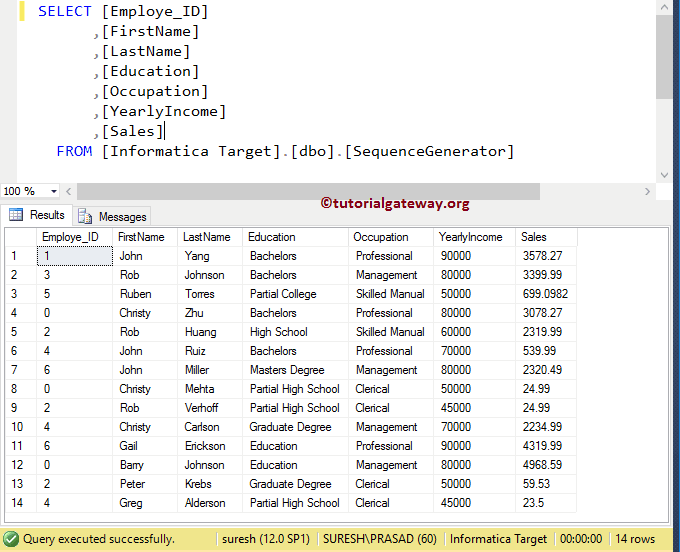The height and width of the screenshot is (552, 680).
Task: Select the YearlyIncome column header
Action: (471, 237)
